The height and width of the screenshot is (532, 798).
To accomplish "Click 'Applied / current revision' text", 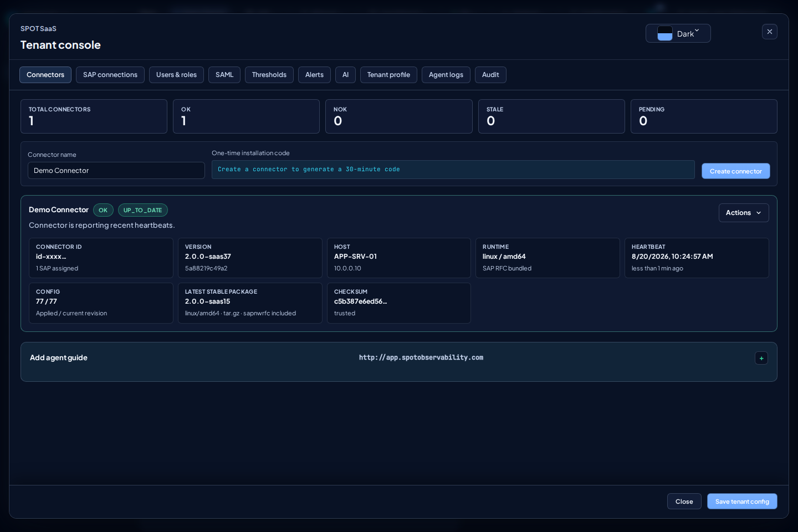I will [71, 313].
